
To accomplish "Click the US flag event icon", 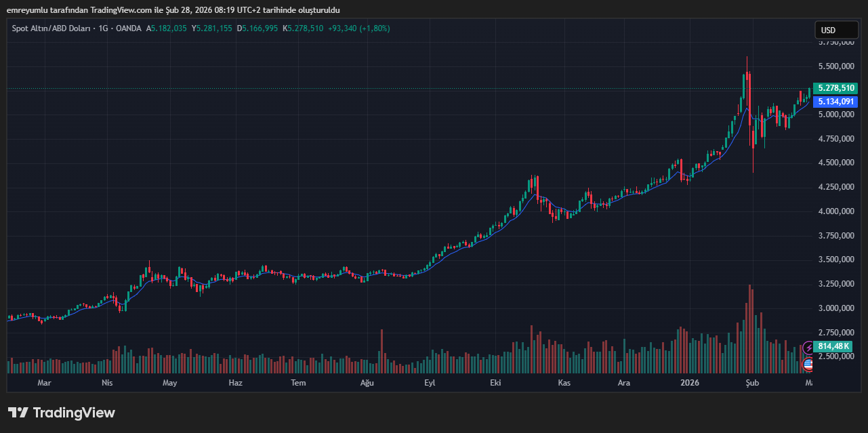I will tap(808, 365).
